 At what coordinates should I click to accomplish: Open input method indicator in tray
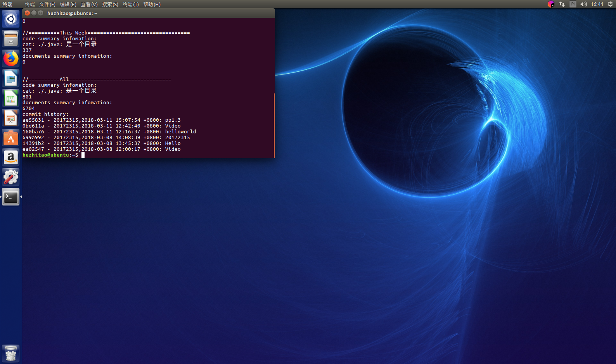573,4
